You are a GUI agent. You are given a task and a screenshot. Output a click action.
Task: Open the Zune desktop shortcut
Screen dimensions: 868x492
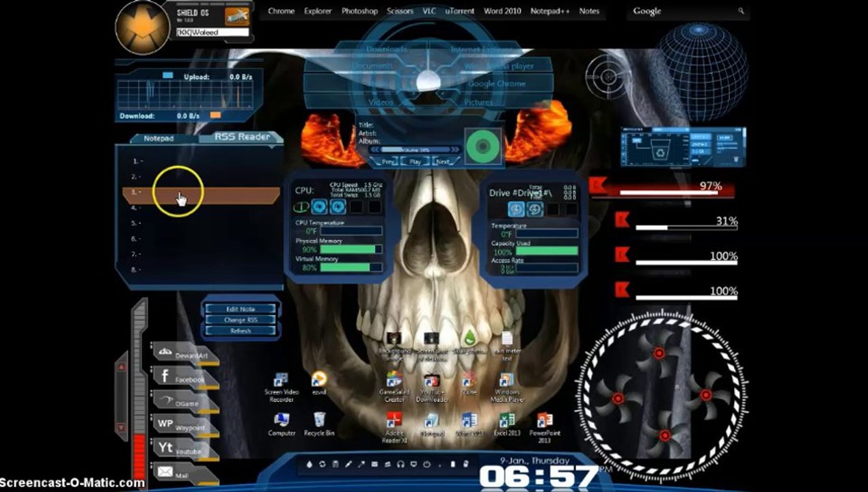point(469,383)
